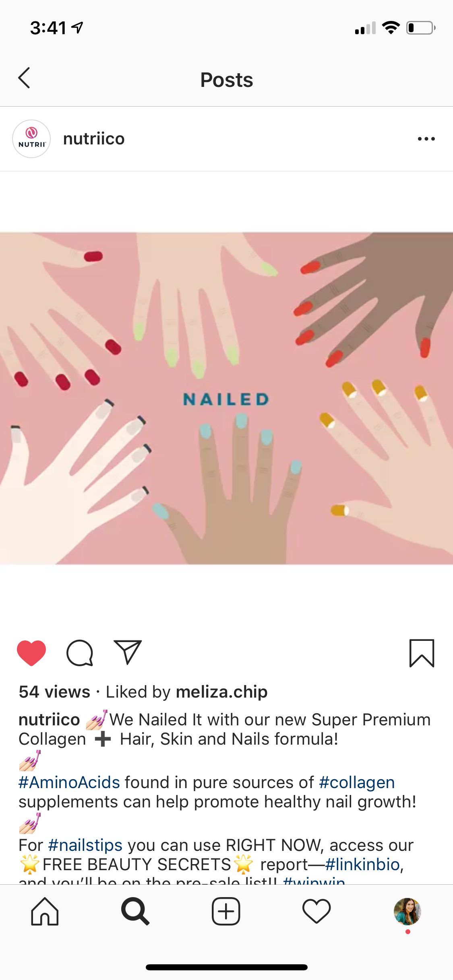Image resolution: width=453 pixels, height=980 pixels.
Task: Open your profile via avatar tab
Action: tap(407, 912)
